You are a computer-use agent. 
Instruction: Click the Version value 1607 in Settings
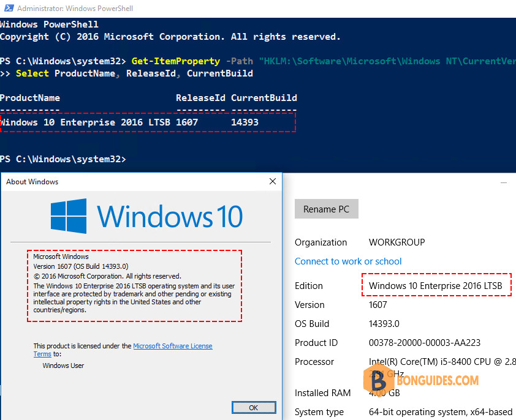[378, 304]
